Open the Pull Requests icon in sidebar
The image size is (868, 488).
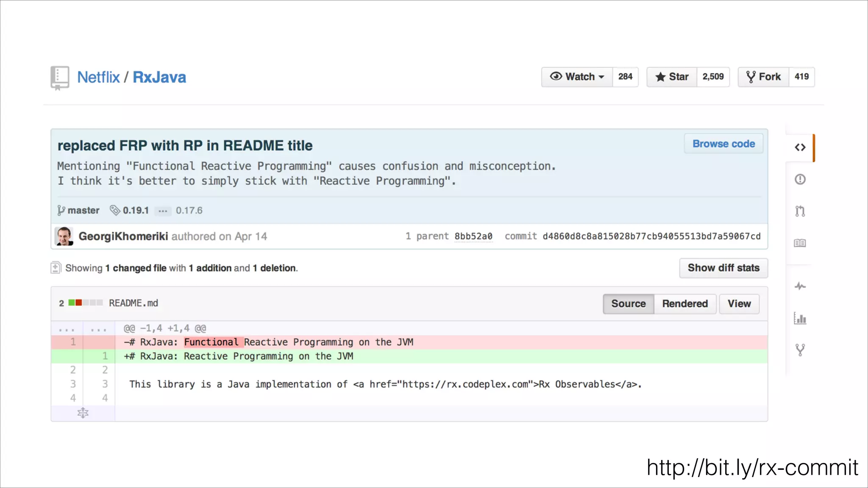click(800, 211)
